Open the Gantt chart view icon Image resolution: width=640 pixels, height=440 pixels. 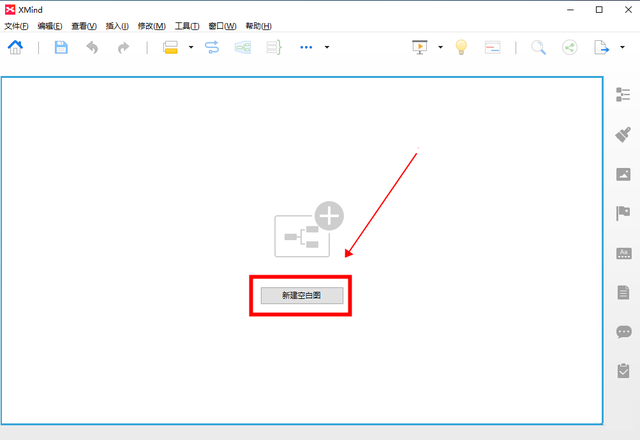pyautogui.click(x=493, y=47)
